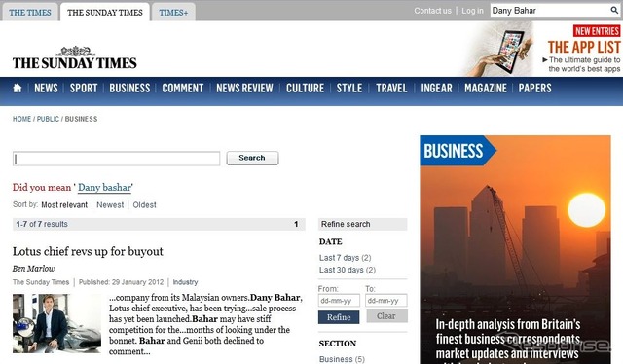Click the home icon in navigation bar
Image resolution: width=623 pixels, height=364 pixels.
click(x=18, y=88)
